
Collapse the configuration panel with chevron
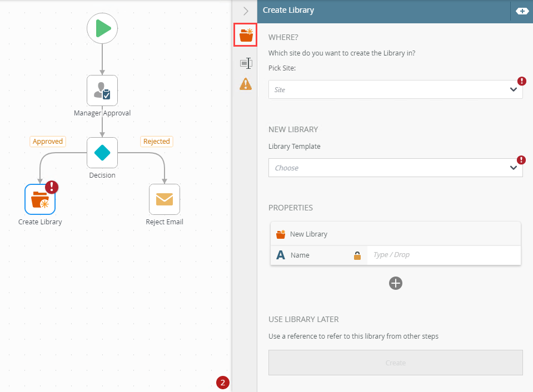click(x=246, y=11)
